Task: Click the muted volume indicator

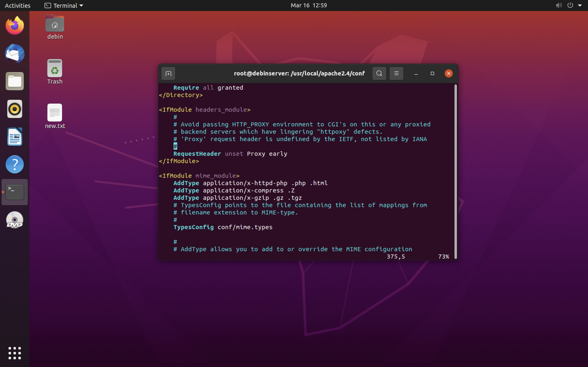Action: coord(559,5)
